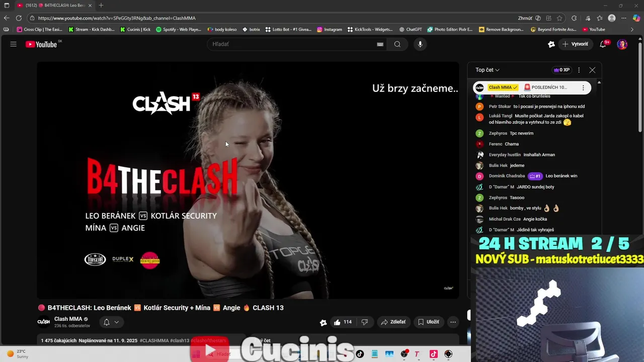
Task: Click Zhrnúť summarize in address bar
Action: click(525, 18)
